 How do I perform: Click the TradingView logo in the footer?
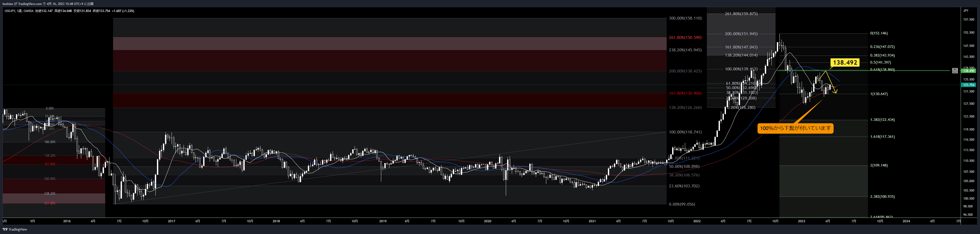(x=15, y=230)
